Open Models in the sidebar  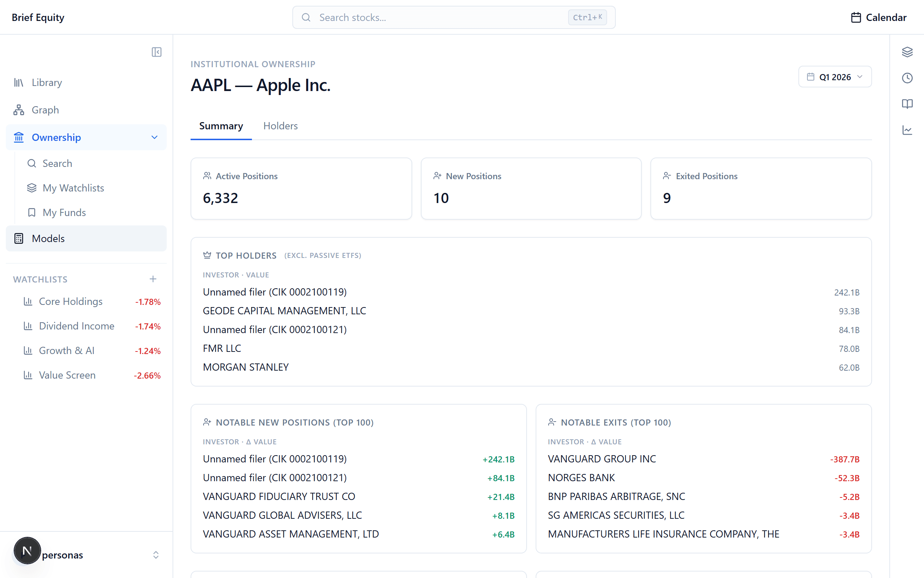click(x=86, y=238)
